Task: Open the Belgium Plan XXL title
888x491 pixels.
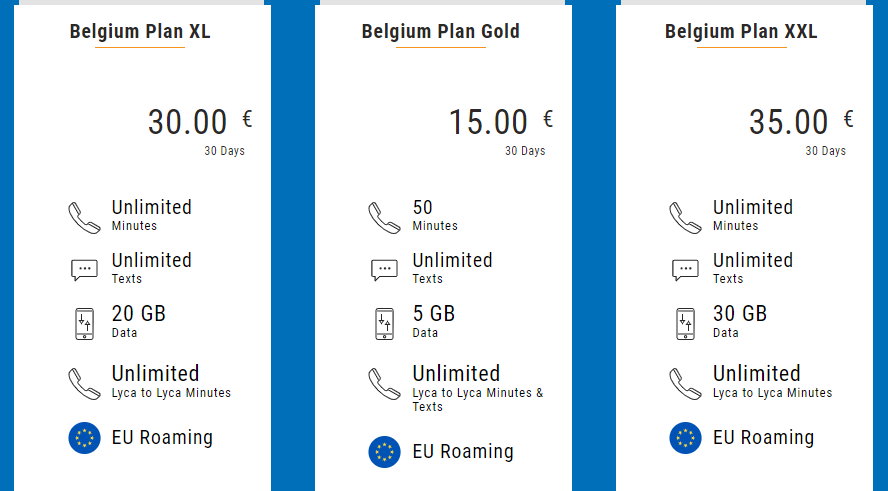Action: (741, 32)
